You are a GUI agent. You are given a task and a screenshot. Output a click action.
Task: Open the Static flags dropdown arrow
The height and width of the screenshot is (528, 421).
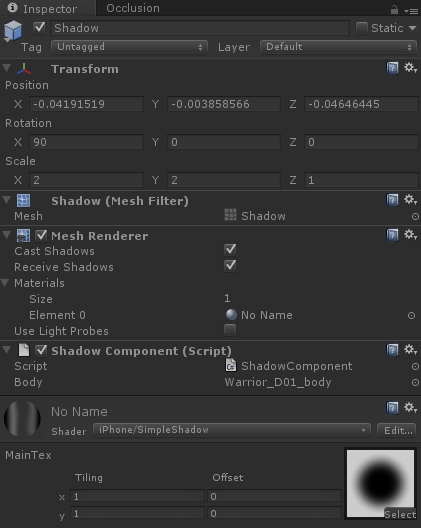413,28
